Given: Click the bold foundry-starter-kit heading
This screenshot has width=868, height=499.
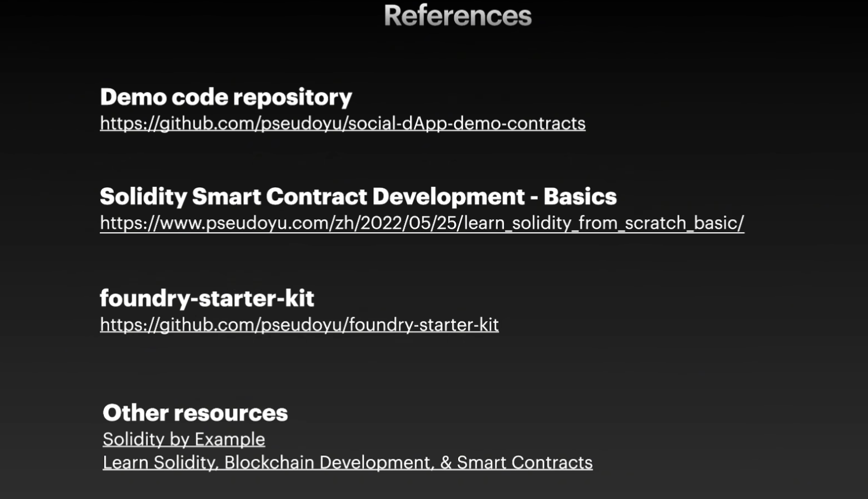Looking at the screenshot, I should [207, 298].
